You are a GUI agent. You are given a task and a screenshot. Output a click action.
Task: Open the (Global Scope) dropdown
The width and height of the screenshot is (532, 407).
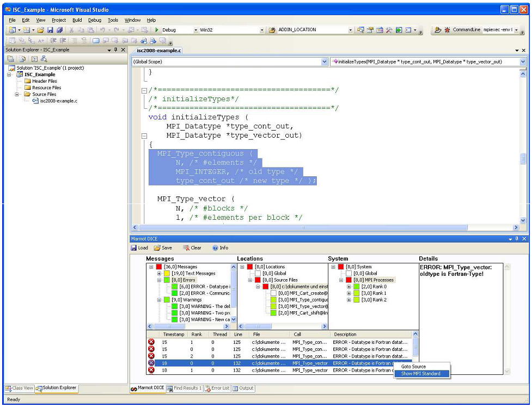(325, 61)
